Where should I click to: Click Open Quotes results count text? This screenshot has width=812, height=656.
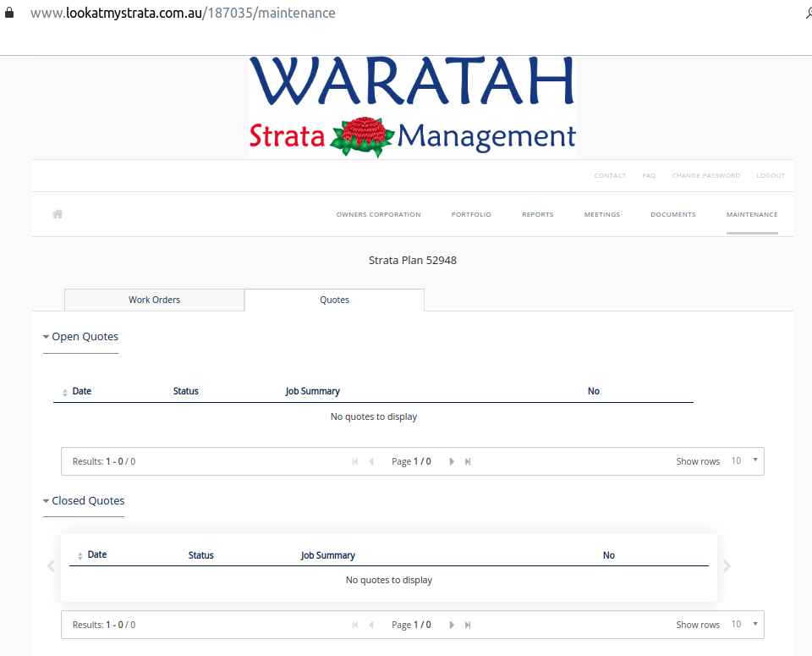click(104, 461)
